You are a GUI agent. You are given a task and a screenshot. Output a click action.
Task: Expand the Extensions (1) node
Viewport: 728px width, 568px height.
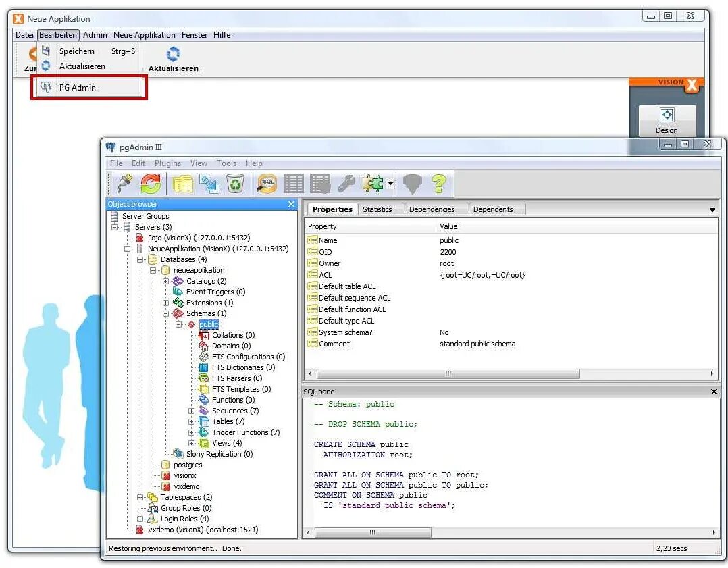pyautogui.click(x=165, y=303)
